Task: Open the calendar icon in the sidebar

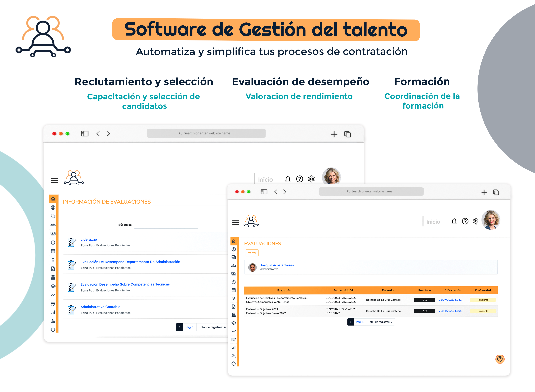Action: (234, 290)
